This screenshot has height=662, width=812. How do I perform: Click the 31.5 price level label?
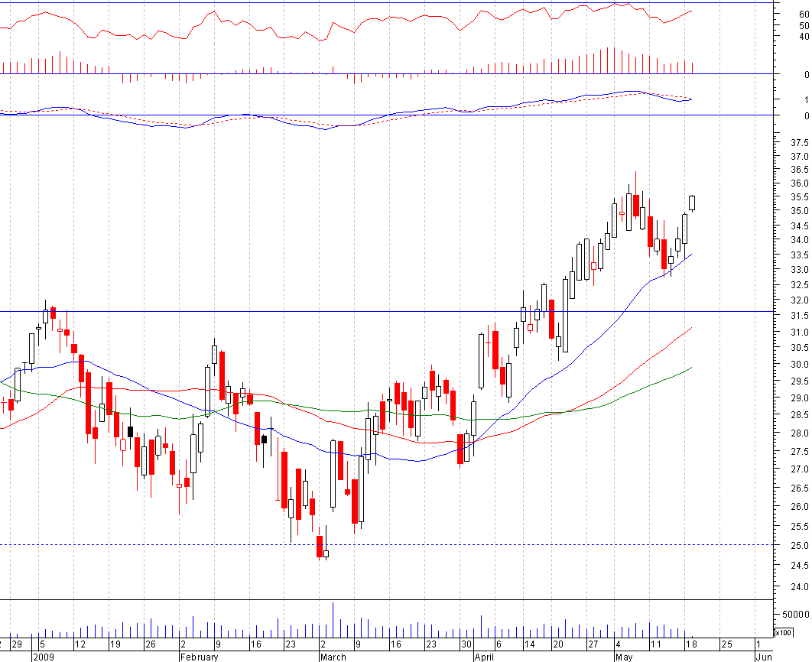(x=800, y=316)
